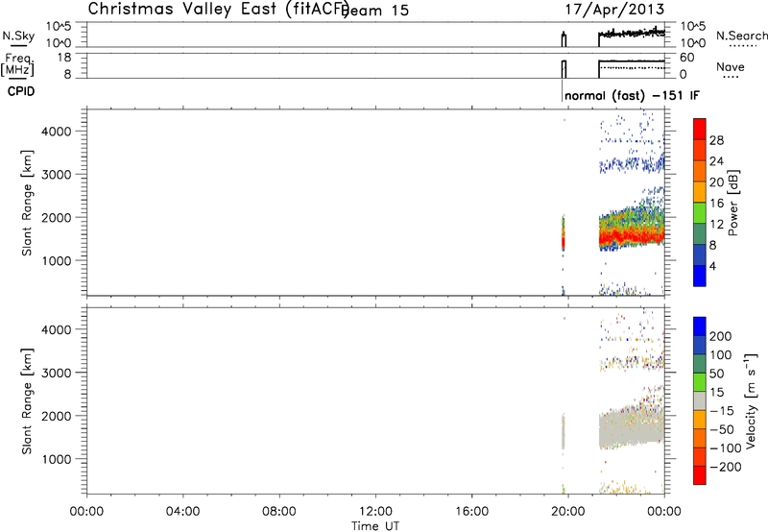
Task: Click the '1000' tick on velocity plot axis
Action: click(x=57, y=460)
